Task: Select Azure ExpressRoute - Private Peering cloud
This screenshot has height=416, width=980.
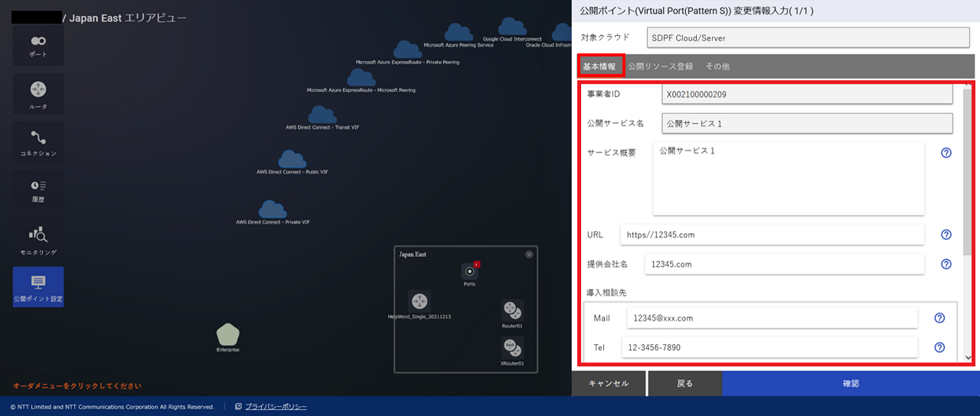Action: coord(407,49)
